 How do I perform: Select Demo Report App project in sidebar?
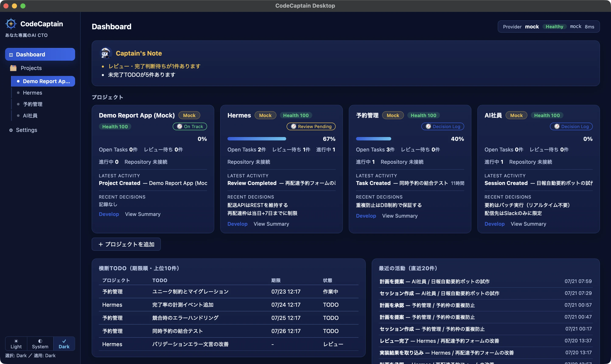coord(43,81)
